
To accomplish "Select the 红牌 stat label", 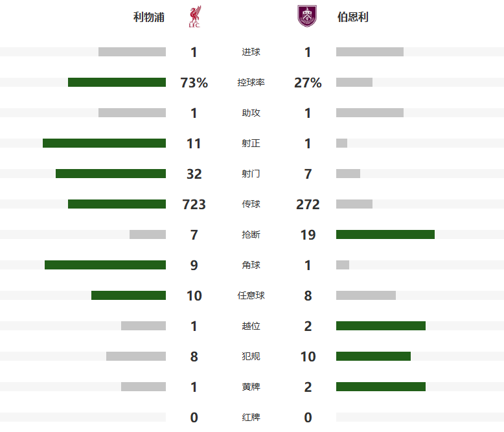I will click(x=251, y=418).
